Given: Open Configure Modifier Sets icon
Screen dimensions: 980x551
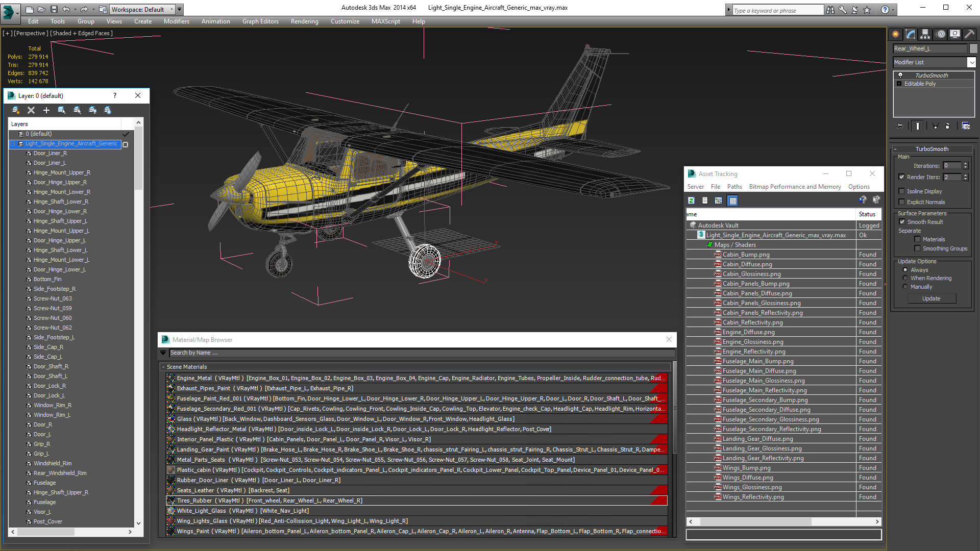Looking at the screenshot, I should coord(966,126).
